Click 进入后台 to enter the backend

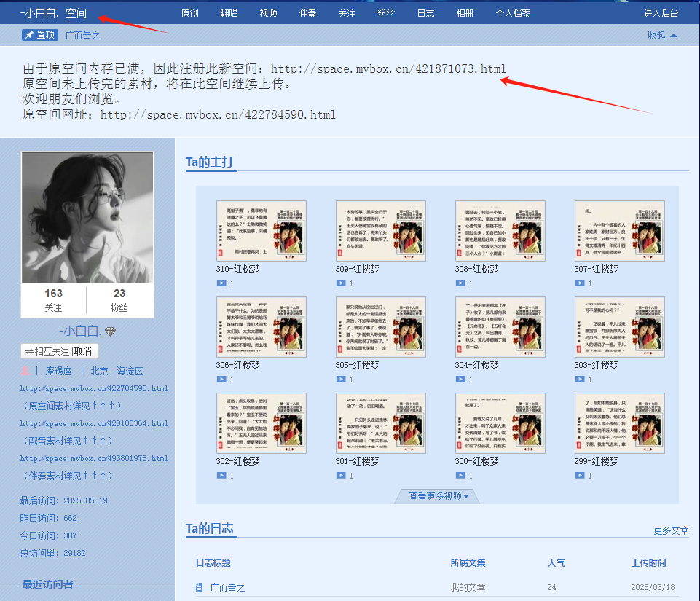point(661,13)
